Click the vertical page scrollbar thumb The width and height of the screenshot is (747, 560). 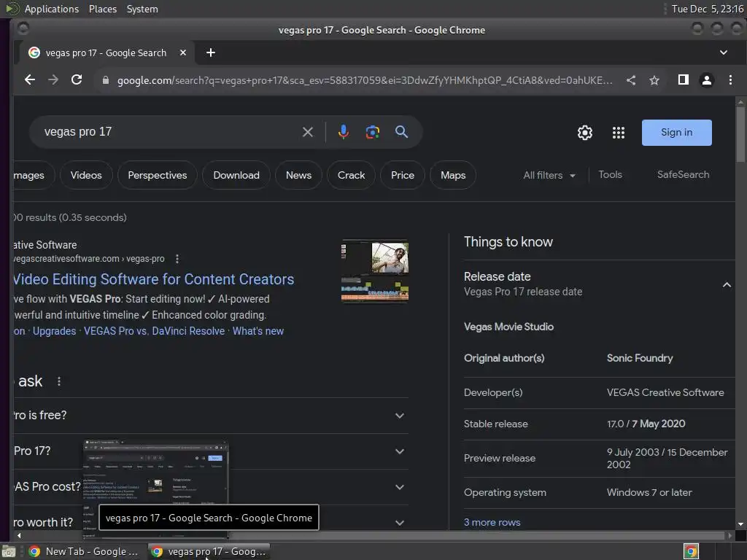point(740,134)
